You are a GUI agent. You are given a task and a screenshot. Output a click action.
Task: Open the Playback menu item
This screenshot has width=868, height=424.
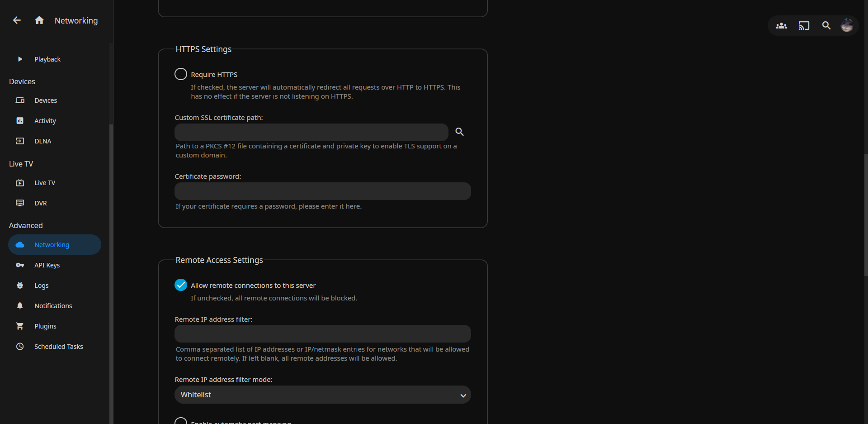(47, 59)
